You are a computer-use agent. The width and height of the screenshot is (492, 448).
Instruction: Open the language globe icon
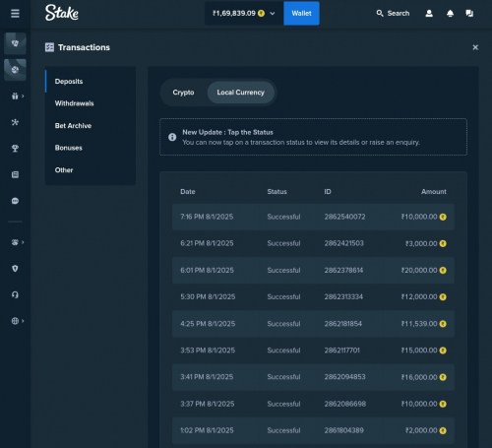(15, 321)
